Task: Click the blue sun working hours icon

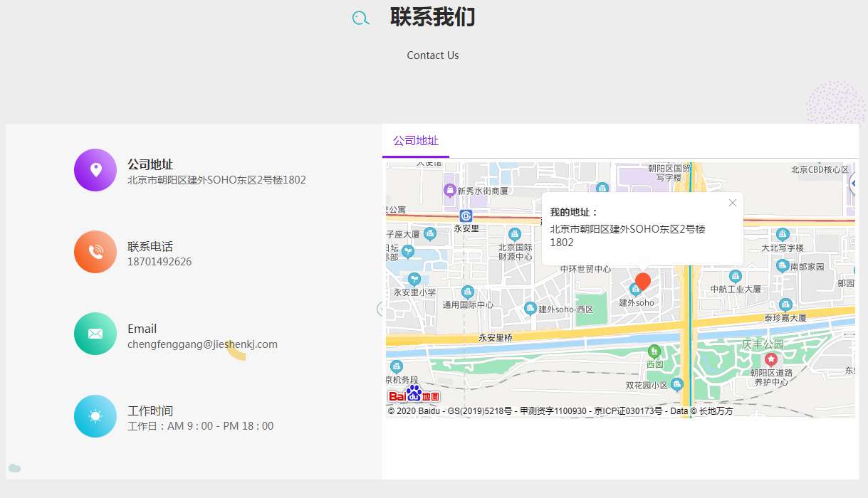Action: [x=95, y=416]
